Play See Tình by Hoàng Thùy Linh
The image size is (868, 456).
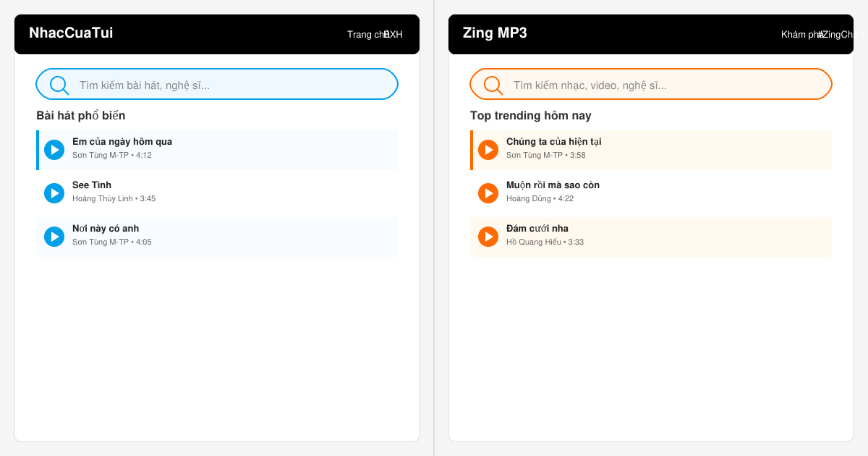(x=54, y=193)
